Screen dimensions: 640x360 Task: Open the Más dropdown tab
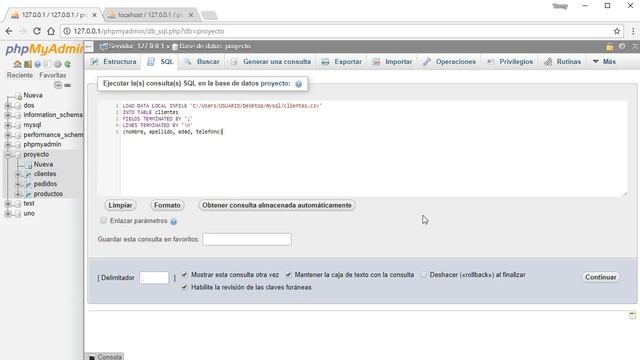coord(604,62)
